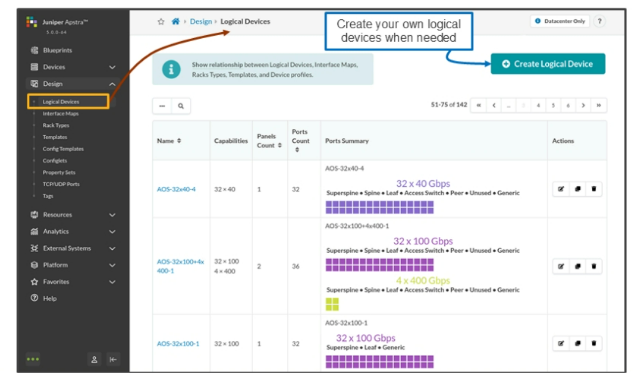Open the help question mark icon
The height and width of the screenshot is (373, 633).
tap(599, 21)
